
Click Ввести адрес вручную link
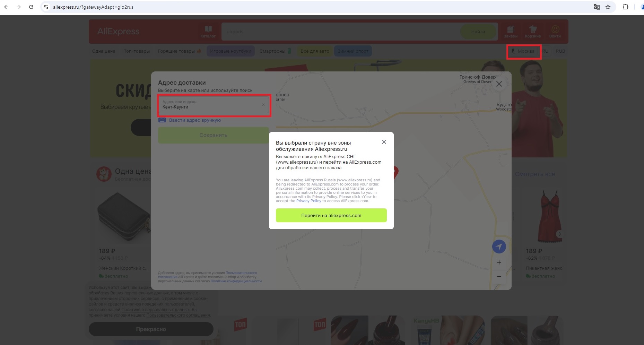point(195,120)
